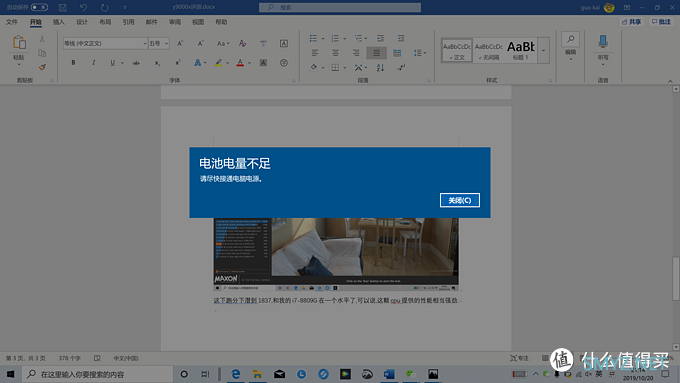The height and width of the screenshot is (383, 680).
Task: Increase the font size
Action: click(x=180, y=43)
